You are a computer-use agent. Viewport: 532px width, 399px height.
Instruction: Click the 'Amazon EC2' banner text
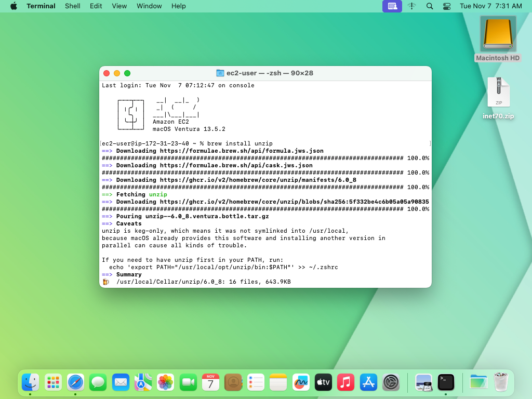(170, 122)
